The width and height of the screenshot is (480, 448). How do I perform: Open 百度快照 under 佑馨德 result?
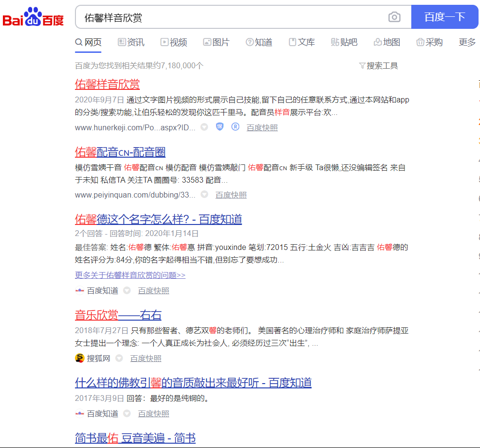tap(153, 291)
